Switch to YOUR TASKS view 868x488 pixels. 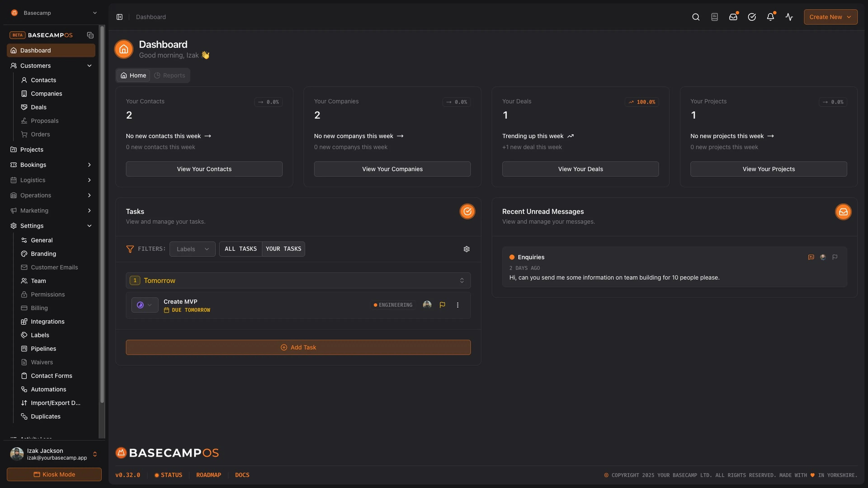pos(283,249)
